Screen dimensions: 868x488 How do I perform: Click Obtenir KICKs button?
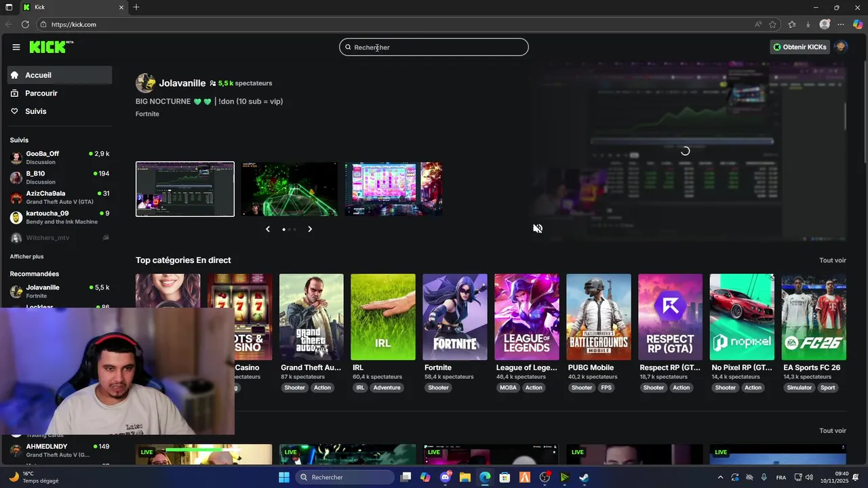[x=800, y=47]
